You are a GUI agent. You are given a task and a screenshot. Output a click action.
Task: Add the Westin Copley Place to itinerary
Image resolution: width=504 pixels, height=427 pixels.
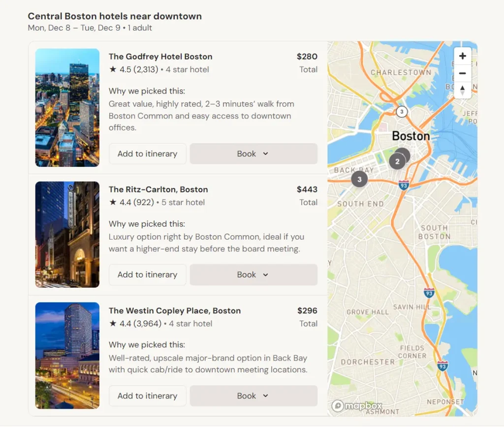[x=147, y=396]
